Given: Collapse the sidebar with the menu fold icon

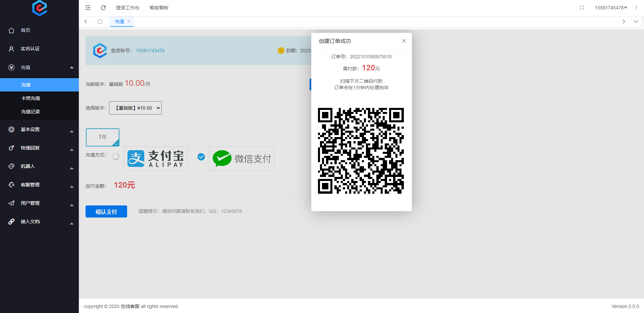Looking at the screenshot, I should click(x=88, y=8).
